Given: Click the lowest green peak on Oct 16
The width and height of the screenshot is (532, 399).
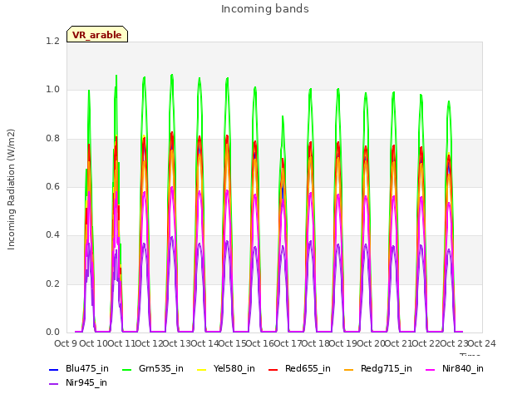Looking at the screenshot, I should pos(283,116).
